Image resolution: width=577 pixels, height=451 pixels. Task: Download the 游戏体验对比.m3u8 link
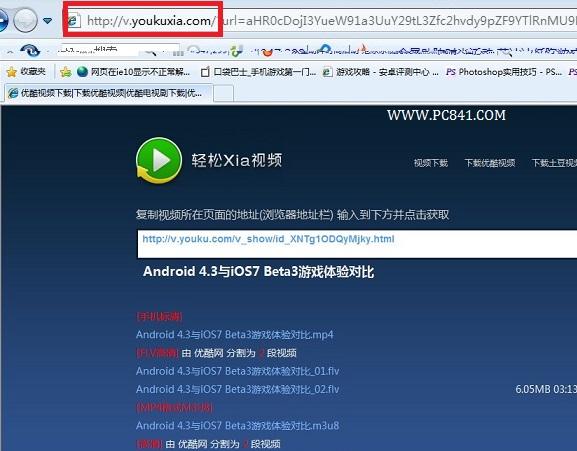[x=238, y=426]
